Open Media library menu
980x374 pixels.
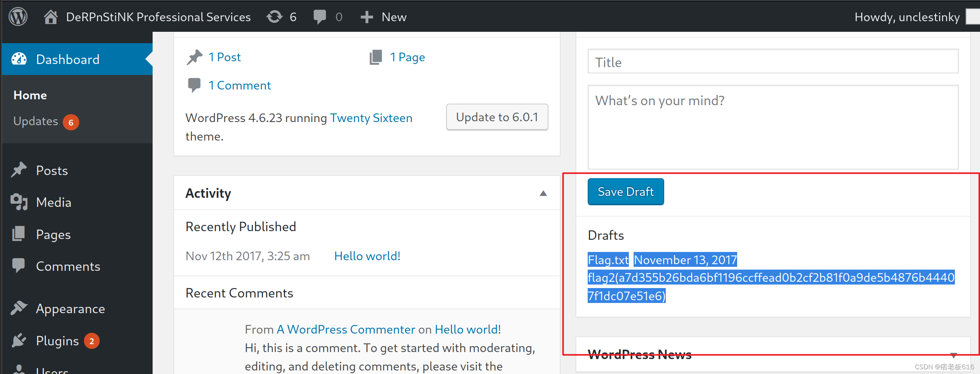pos(54,203)
